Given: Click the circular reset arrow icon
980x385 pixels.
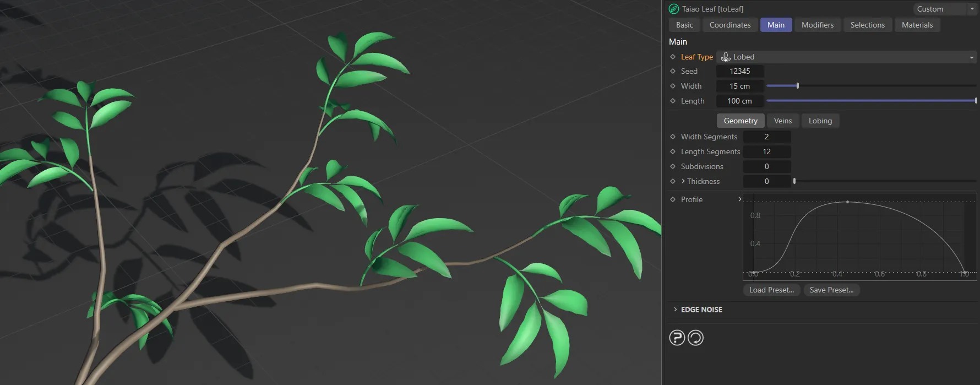Looking at the screenshot, I should tap(696, 338).
